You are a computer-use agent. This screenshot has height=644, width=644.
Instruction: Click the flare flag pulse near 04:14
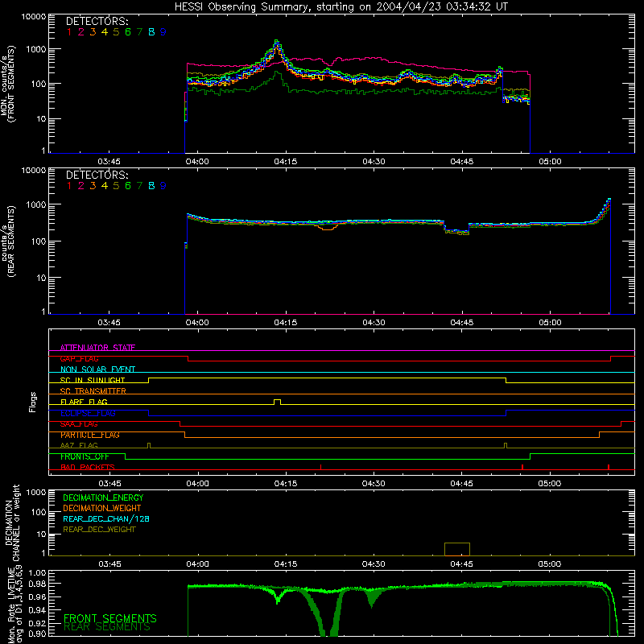[277, 402]
